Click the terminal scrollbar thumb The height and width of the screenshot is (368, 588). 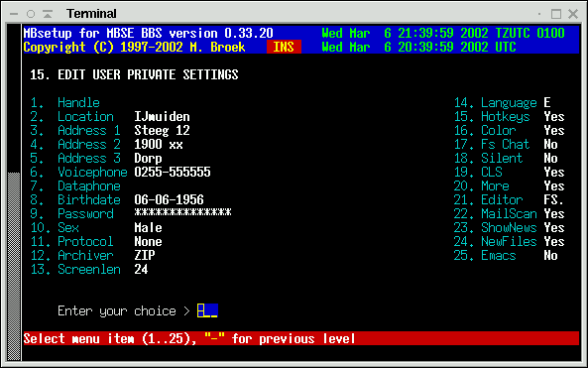pyautogui.click(x=14, y=266)
